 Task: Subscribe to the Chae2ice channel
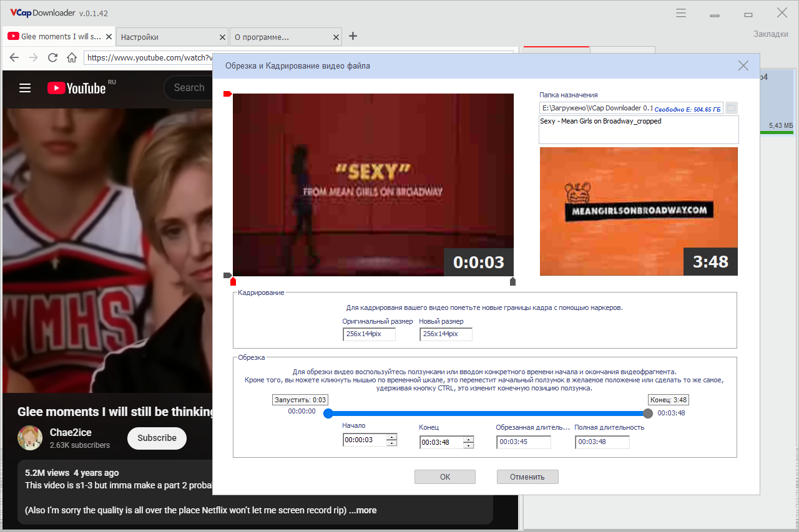click(x=157, y=438)
